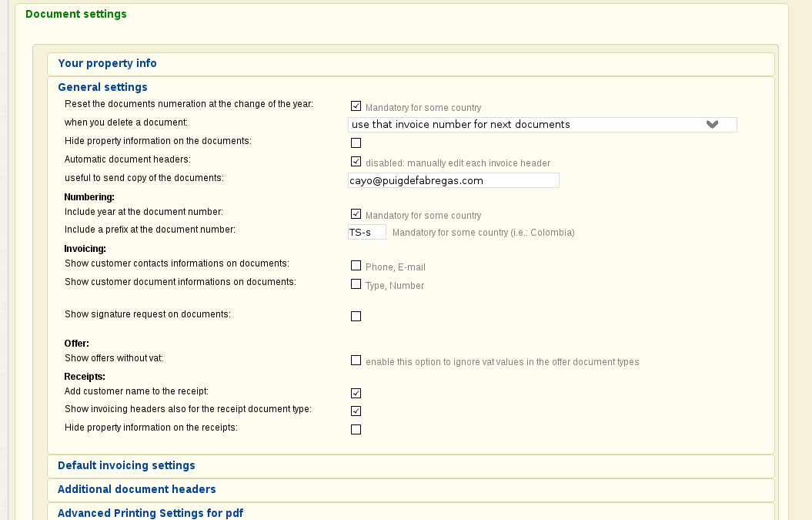The height and width of the screenshot is (520, 812).
Task: Uncheck Add customer name to the receipt
Action: (356, 393)
